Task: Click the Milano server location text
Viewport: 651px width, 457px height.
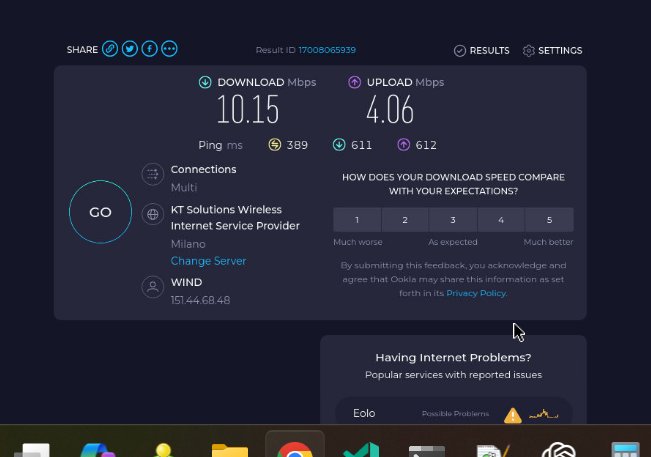Action: (x=188, y=244)
